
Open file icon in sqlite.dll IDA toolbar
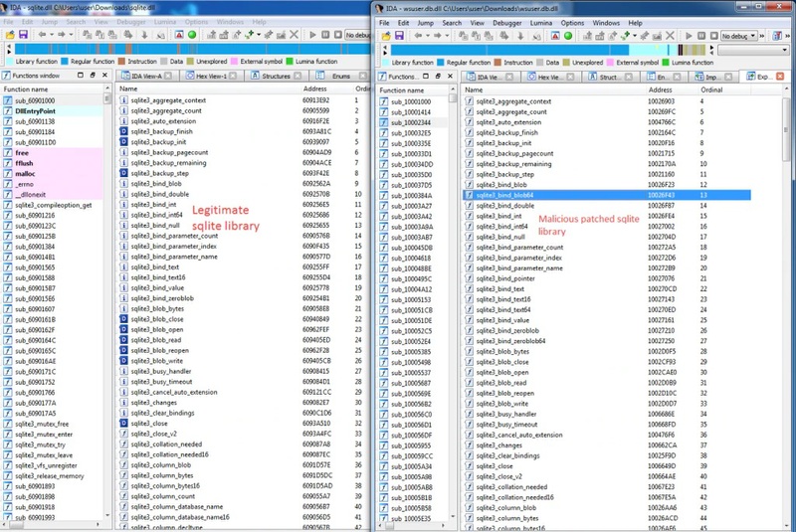pyautogui.click(x=10, y=35)
